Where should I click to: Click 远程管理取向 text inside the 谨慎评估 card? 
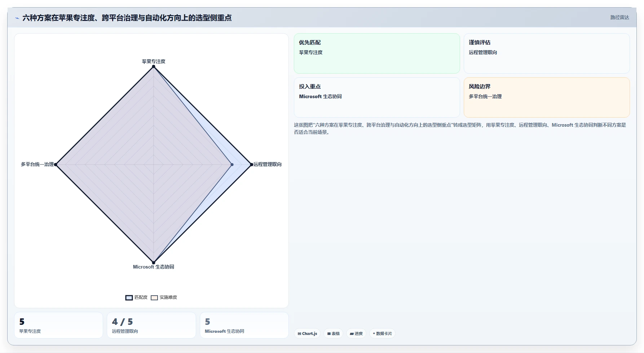[x=483, y=52]
